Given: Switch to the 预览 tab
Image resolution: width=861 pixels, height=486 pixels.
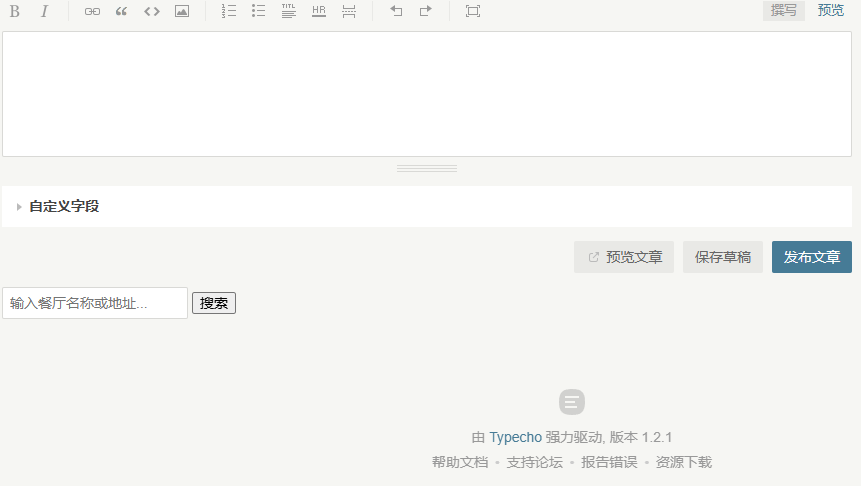Looking at the screenshot, I should 830,10.
